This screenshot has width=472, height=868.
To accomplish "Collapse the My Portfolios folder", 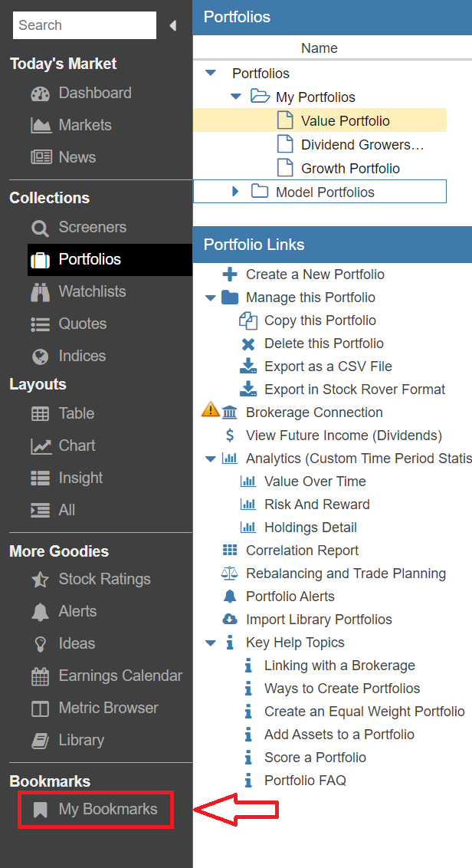I will [x=236, y=97].
